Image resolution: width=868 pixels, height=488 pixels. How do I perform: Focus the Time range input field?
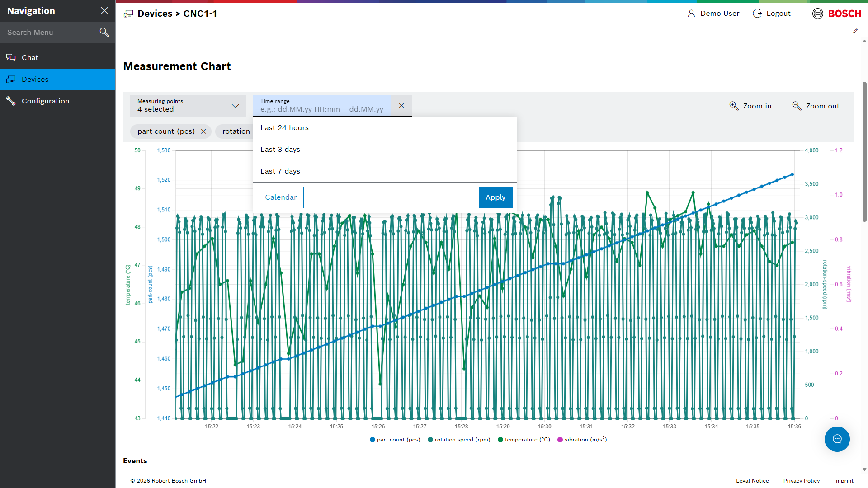click(x=322, y=106)
